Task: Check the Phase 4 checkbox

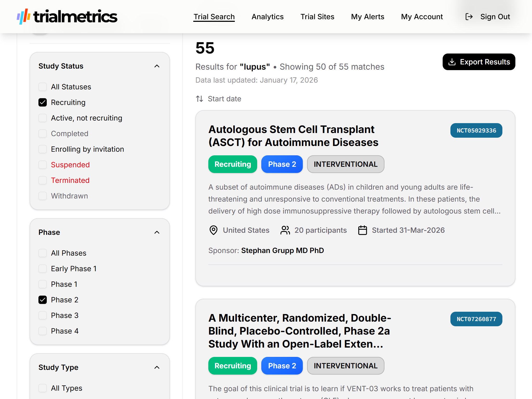Action: 43,331
